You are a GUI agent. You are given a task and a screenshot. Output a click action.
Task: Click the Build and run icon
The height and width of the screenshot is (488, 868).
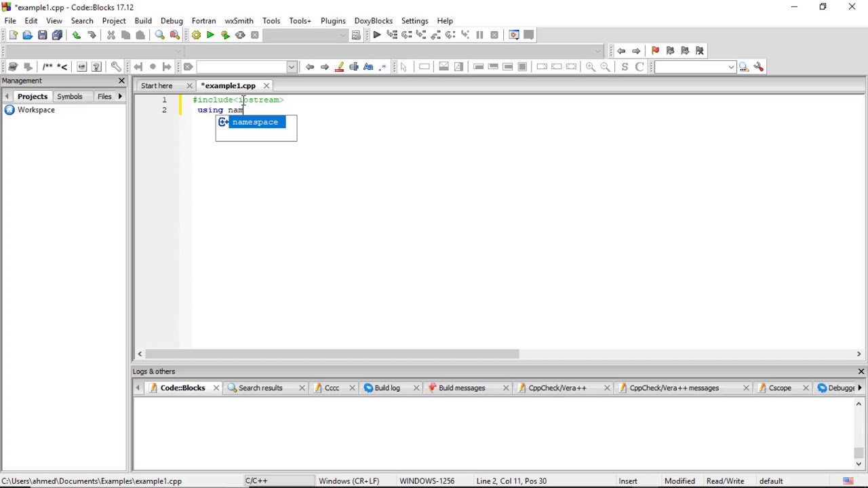[x=225, y=35]
